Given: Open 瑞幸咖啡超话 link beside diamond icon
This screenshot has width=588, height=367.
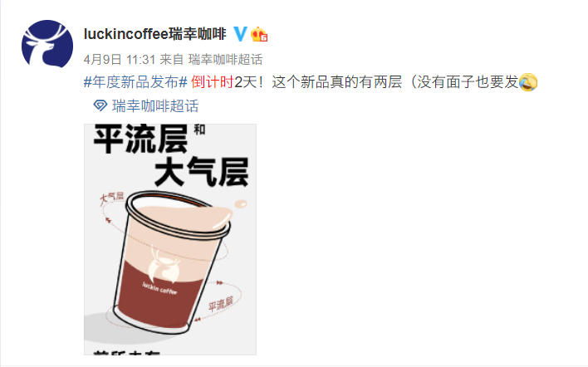Looking at the screenshot, I should click(154, 106).
